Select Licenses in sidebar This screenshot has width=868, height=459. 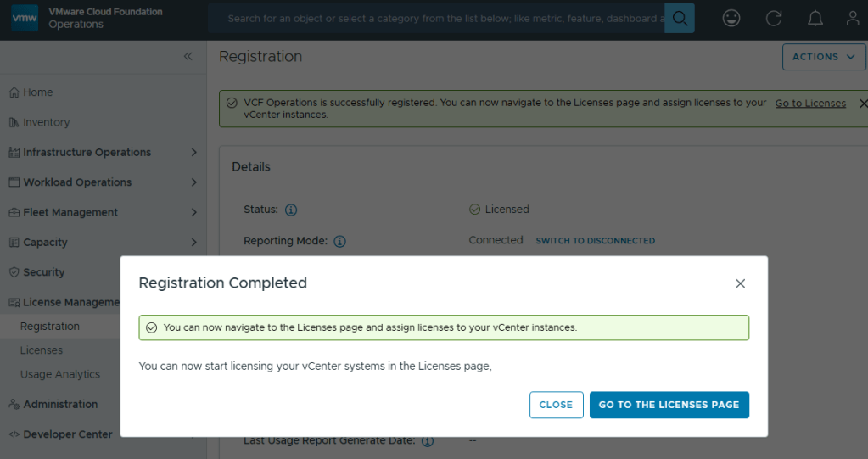pos(42,350)
